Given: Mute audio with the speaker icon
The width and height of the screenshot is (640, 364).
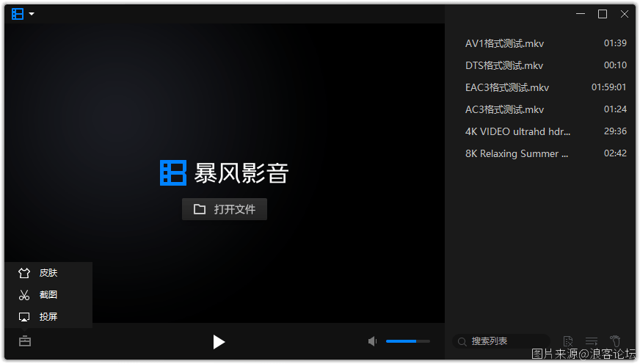Looking at the screenshot, I should click(372, 341).
